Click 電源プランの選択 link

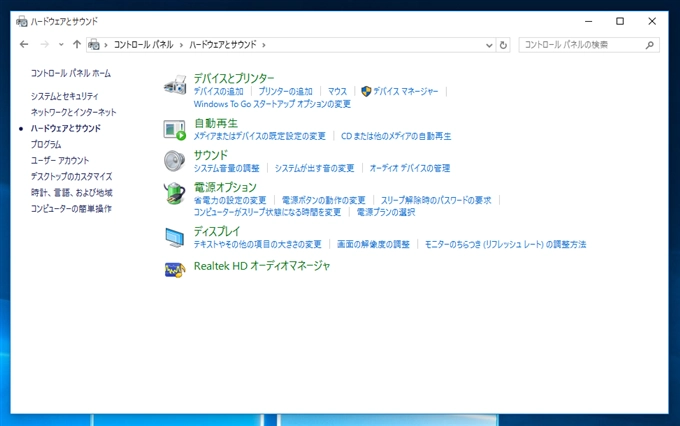point(386,212)
